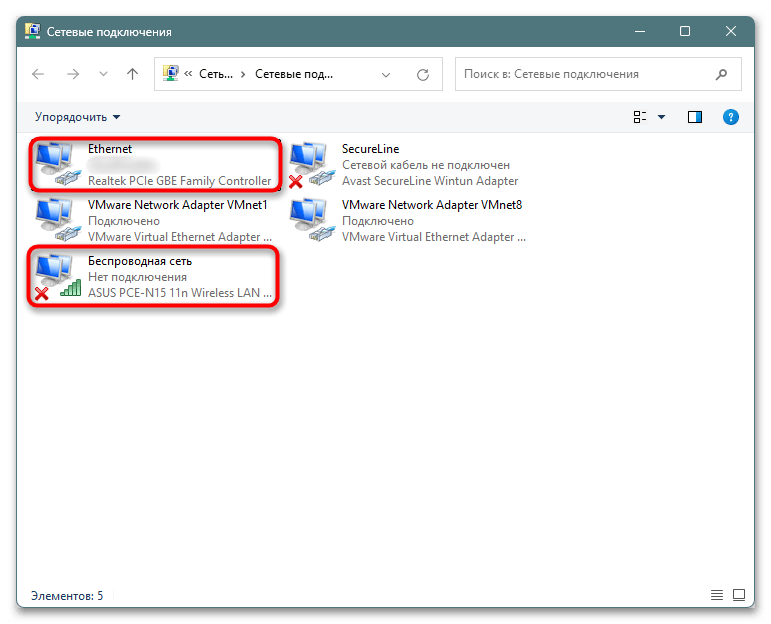Go up one folder level
The height and width of the screenshot is (624, 771).
132,74
